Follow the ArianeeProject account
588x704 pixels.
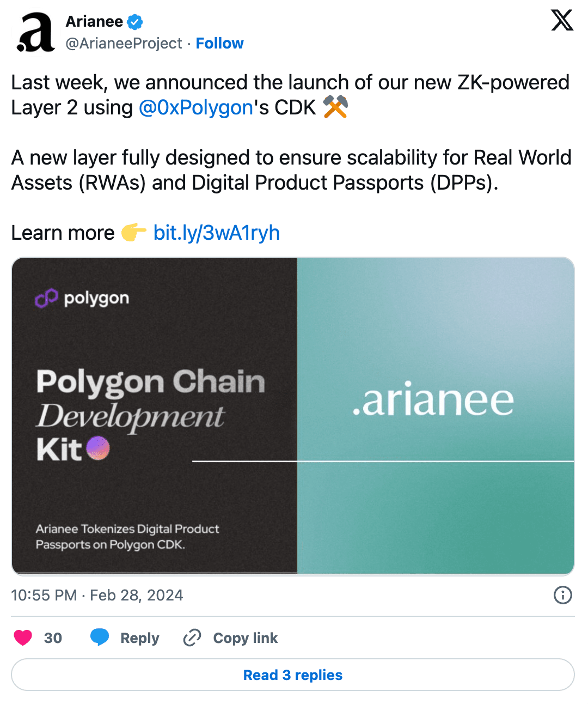(219, 44)
